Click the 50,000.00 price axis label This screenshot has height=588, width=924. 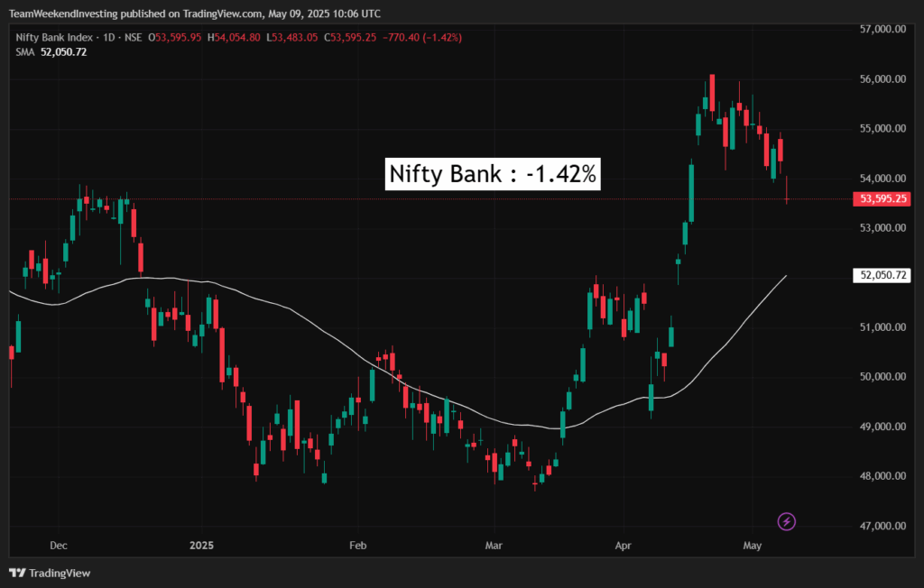(882, 376)
